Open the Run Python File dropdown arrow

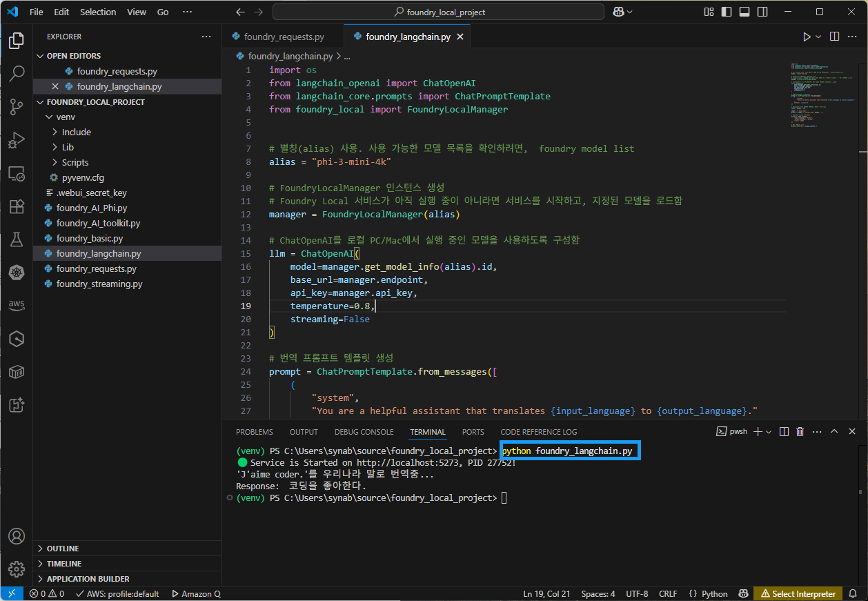coord(818,37)
